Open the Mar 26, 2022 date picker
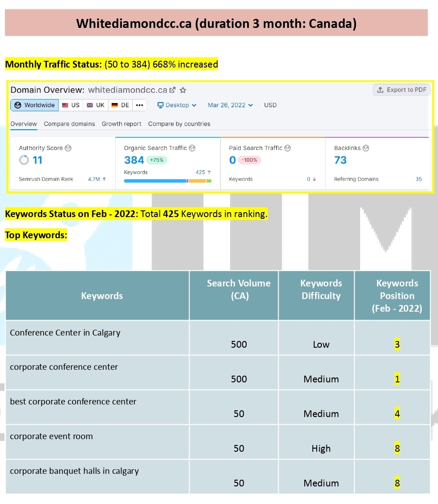The width and height of the screenshot is (438, 504). pos(230,105)
